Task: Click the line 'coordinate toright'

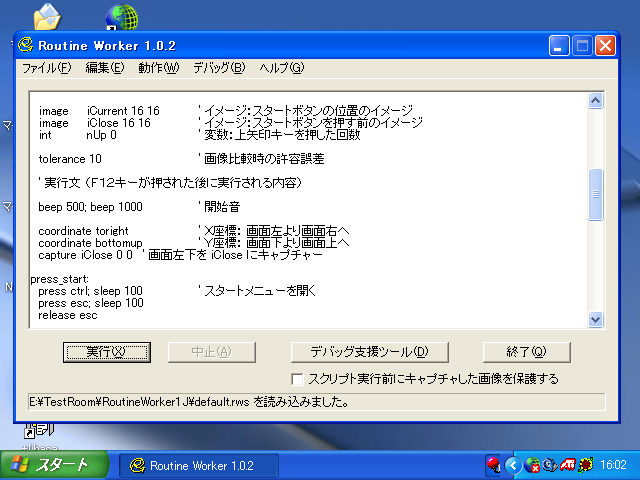Action: pos(83,231)
